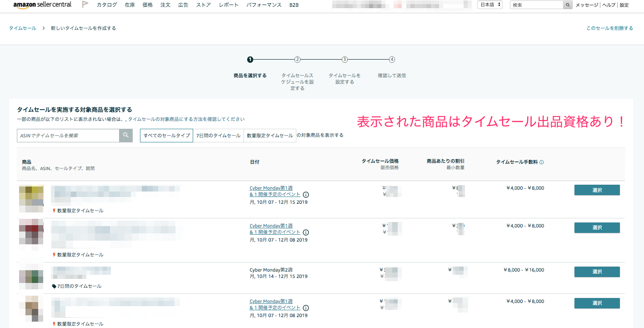The height and width of the screenshot is (328, 644).
Task: Open the タイムセール breadcrumb link
Action: [22, 28]
